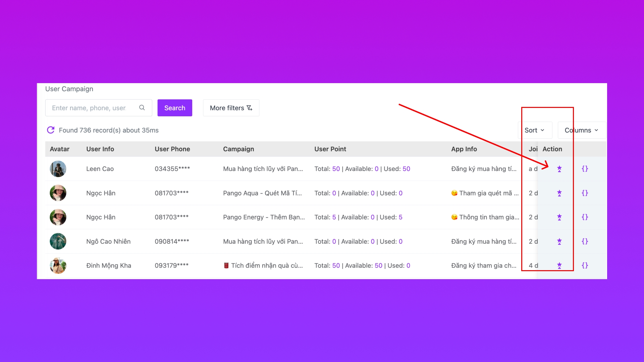The width and height of the screenshot is (644, 362).
Task: Open the JSON braces icon for Đinh Mộng Kha
Action: [585, 265]
